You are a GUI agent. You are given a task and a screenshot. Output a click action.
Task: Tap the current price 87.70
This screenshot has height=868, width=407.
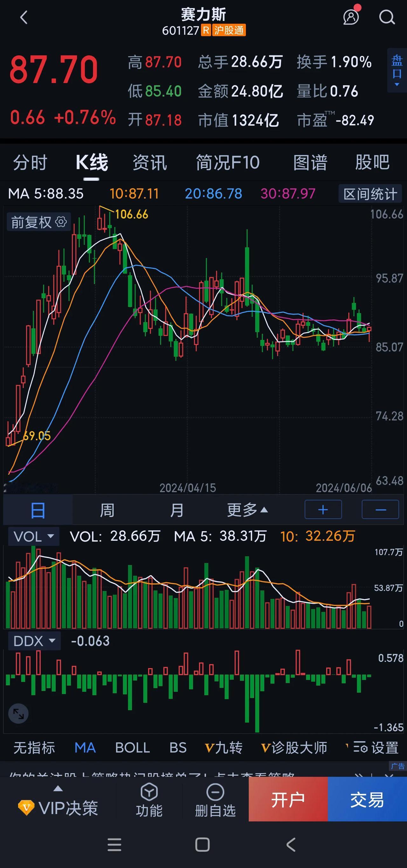coord(54,70)
